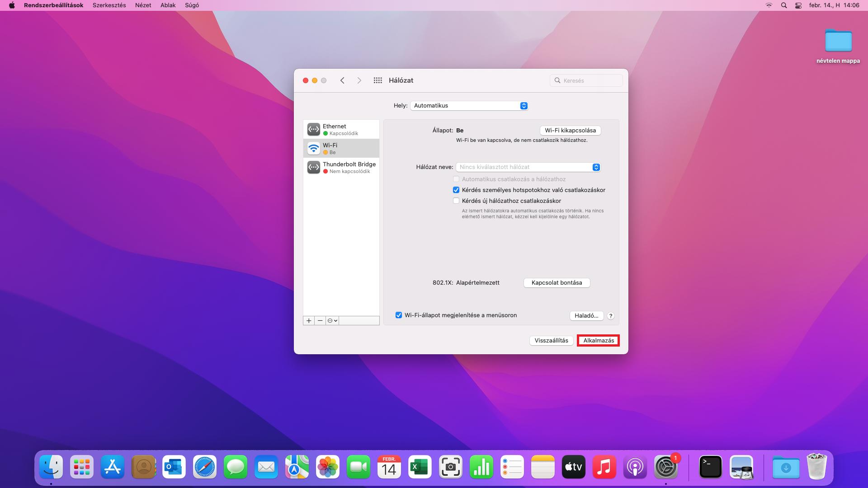
Task: Go back with the left chevron
Action: (x=342, y=80)
